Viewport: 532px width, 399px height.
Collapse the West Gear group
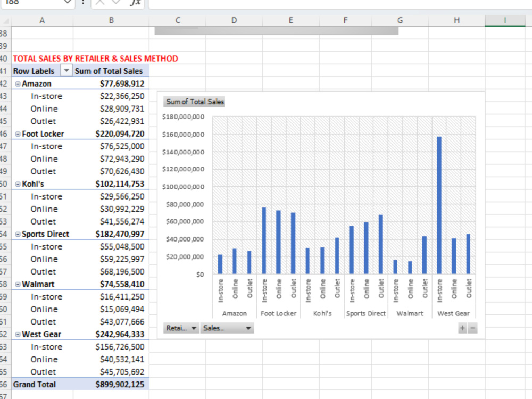(x=18, y=335)
